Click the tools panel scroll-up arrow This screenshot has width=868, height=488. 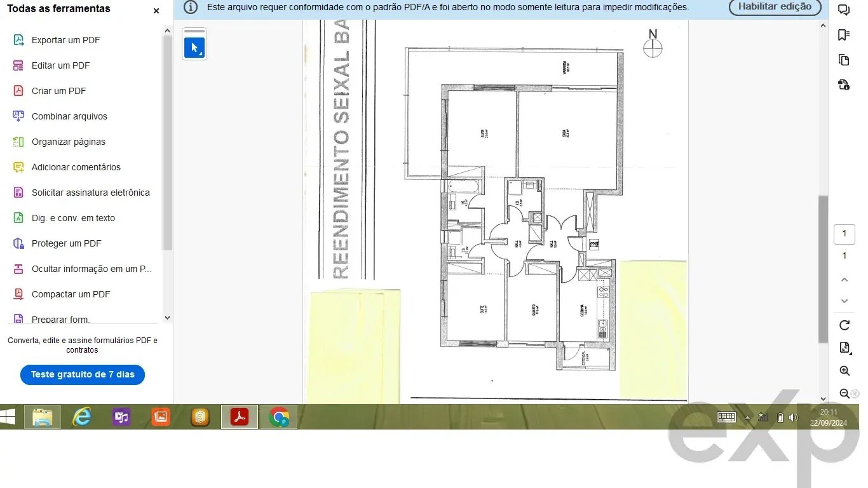click(x=168, y=30)
